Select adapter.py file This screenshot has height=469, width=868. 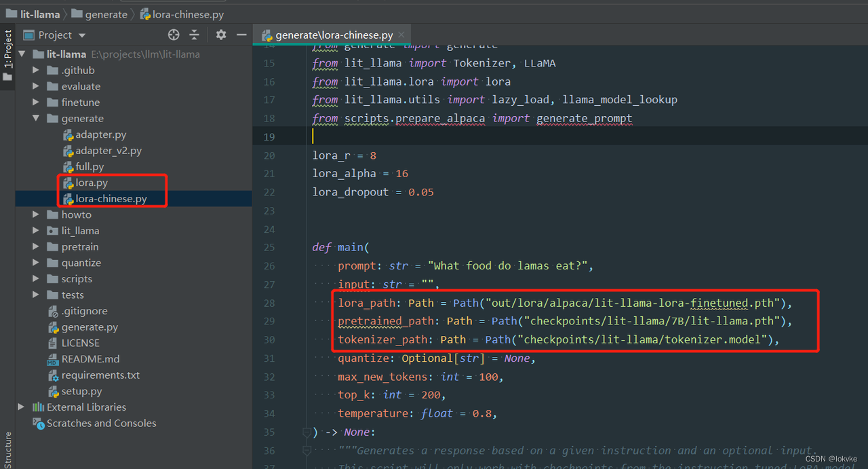point(100,134)
